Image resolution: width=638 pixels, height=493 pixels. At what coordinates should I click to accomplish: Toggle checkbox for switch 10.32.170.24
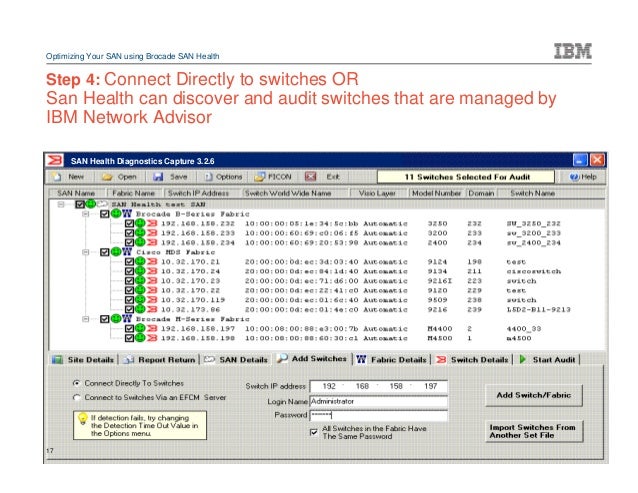(x=129, y=271)
